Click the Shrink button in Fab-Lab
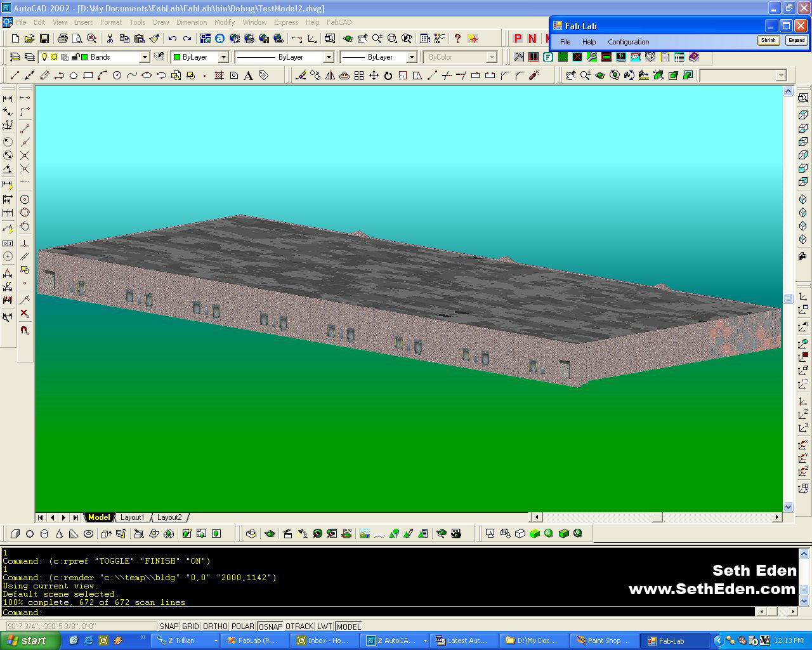Image resolution: width=812 pixels, height=650 pixels. click(x=768, y=40)
